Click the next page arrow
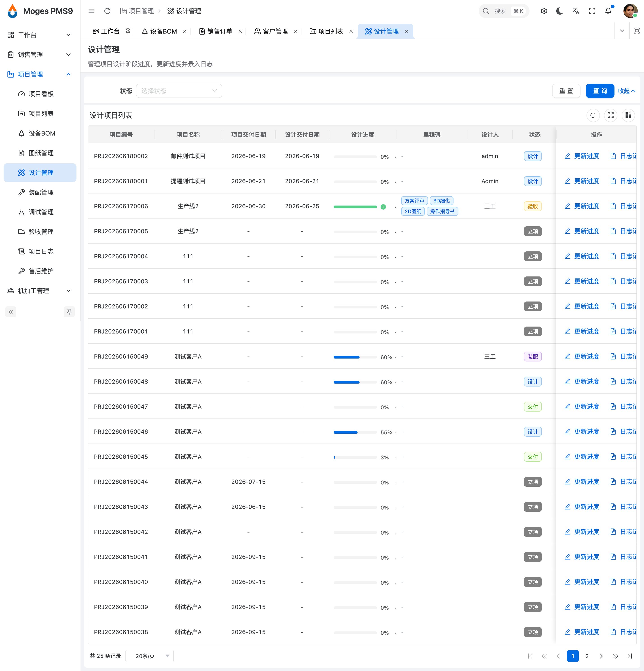Viewport: 644px width, 671px height. click(x=601, y=656)
